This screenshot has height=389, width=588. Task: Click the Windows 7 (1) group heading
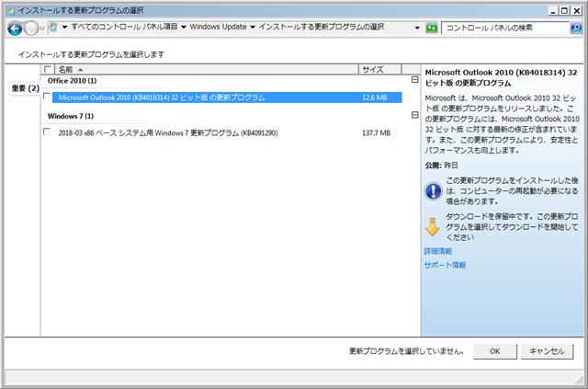[71, 116]
